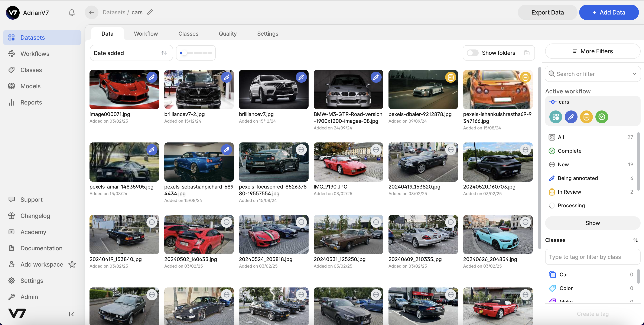Click the cars active workflow label
The height and width of the screenshot is (325, 644).
tap(564, 102)
